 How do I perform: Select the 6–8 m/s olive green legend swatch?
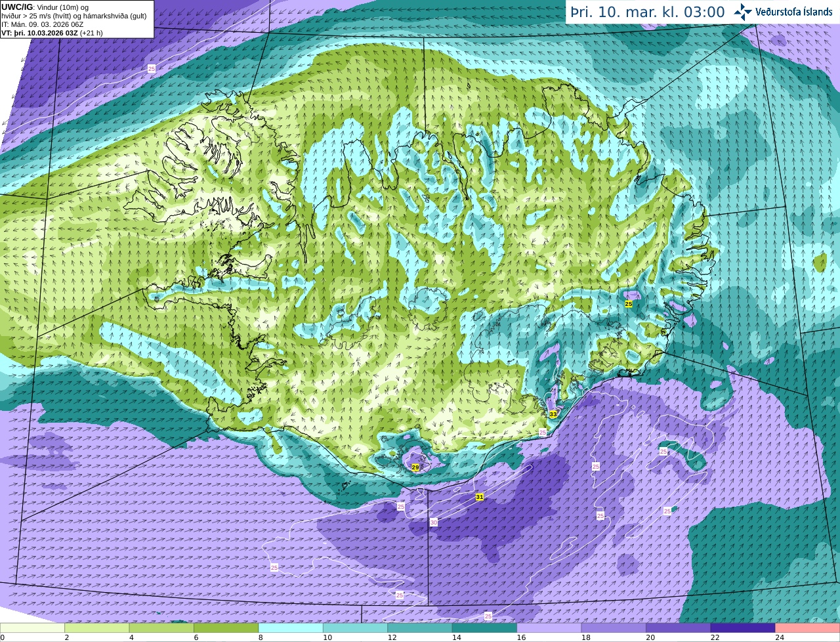(x=226, y=628)
